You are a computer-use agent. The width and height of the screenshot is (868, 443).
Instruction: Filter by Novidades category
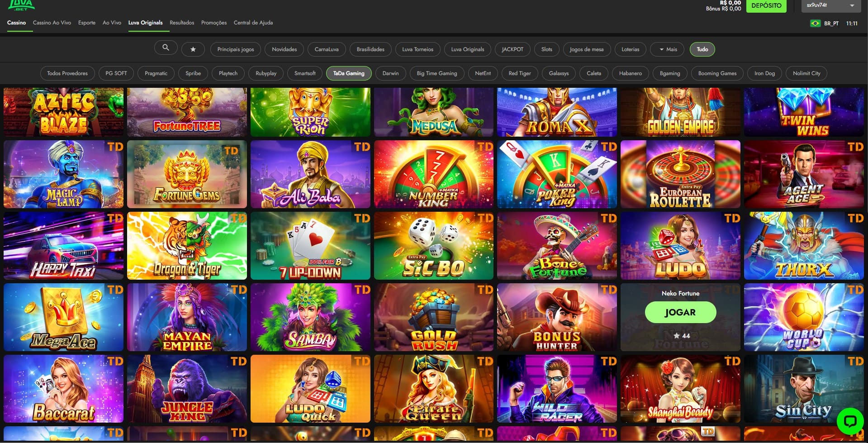pyautogui.click(x=285, y=49)
